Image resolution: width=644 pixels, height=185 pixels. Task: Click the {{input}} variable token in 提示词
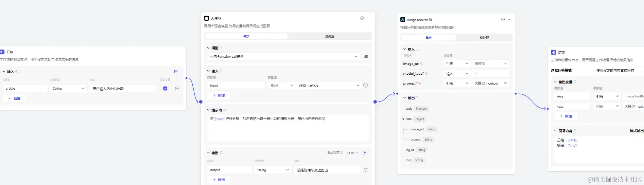point(219,119)
